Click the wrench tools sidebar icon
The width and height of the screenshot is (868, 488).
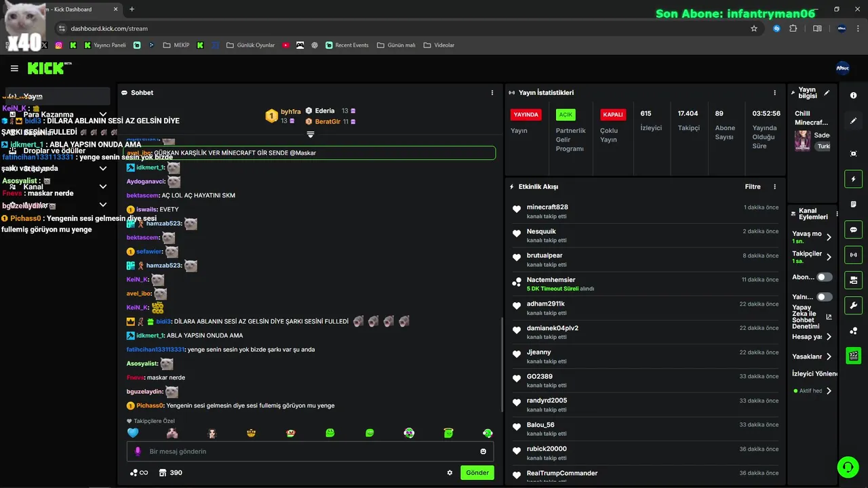coord(854,305)
